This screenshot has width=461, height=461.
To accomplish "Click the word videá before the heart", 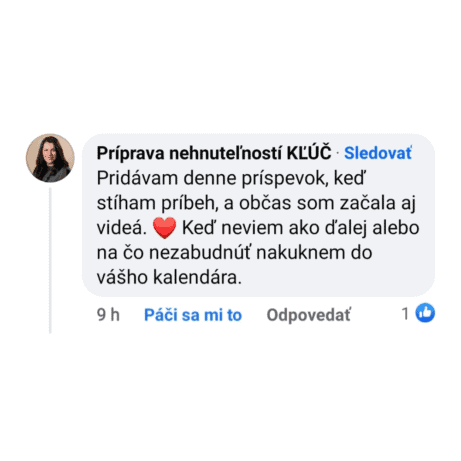I will tap(122, 228).
